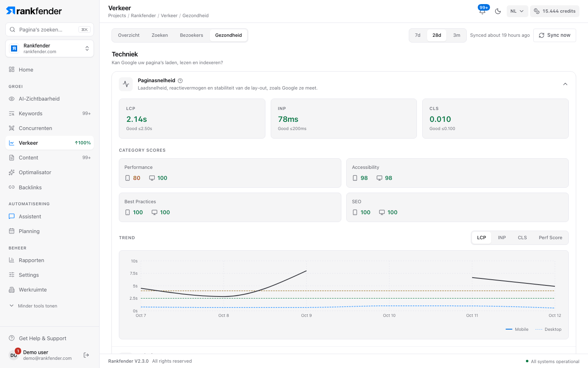
Task: Open the NL language dropdown
Action: (x=517, y=11)
